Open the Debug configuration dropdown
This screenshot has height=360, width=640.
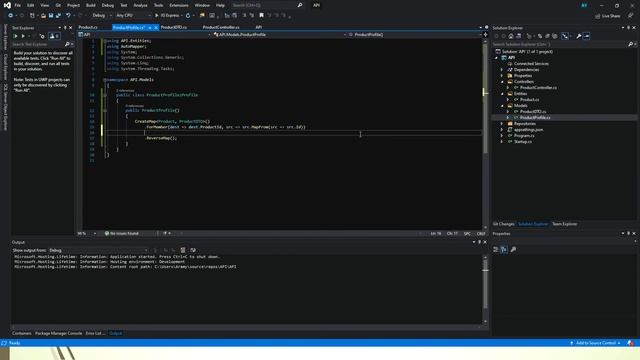(102, 16)
